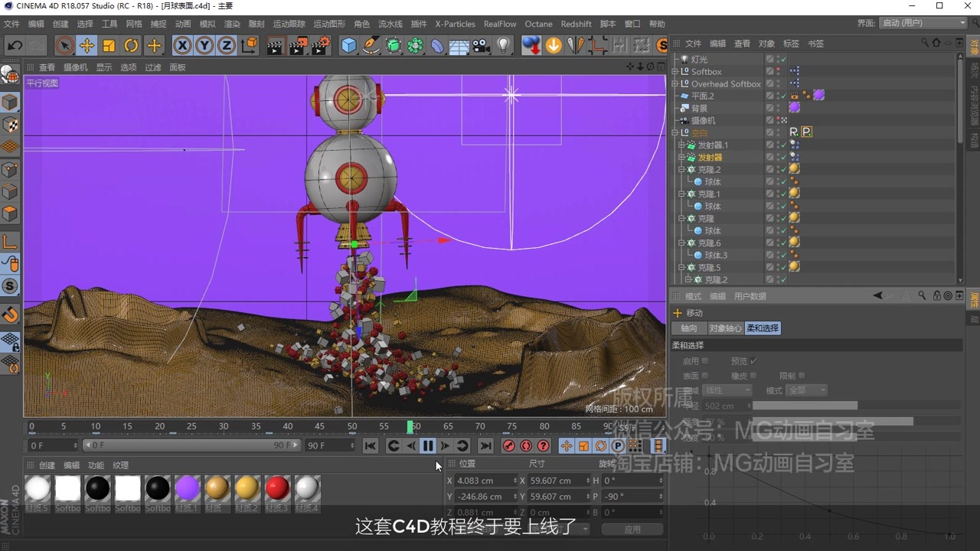
Task: Add a Floor environment object
Action: tap(459, 46)
